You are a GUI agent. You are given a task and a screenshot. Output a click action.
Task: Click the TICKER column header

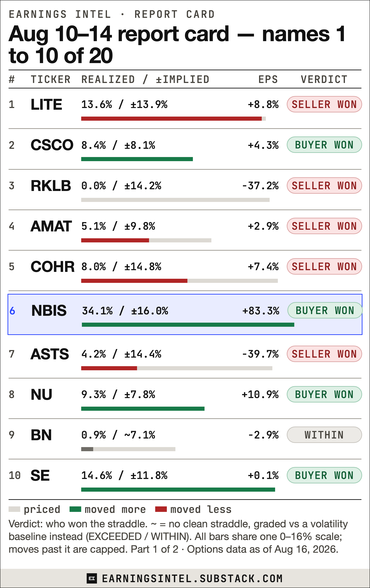coord(51,79)
